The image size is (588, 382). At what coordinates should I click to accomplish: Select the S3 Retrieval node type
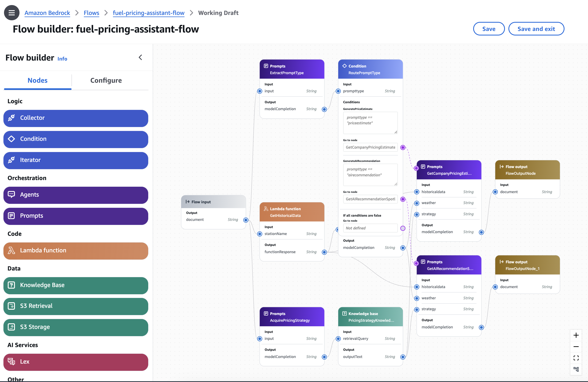coord(76,306)
